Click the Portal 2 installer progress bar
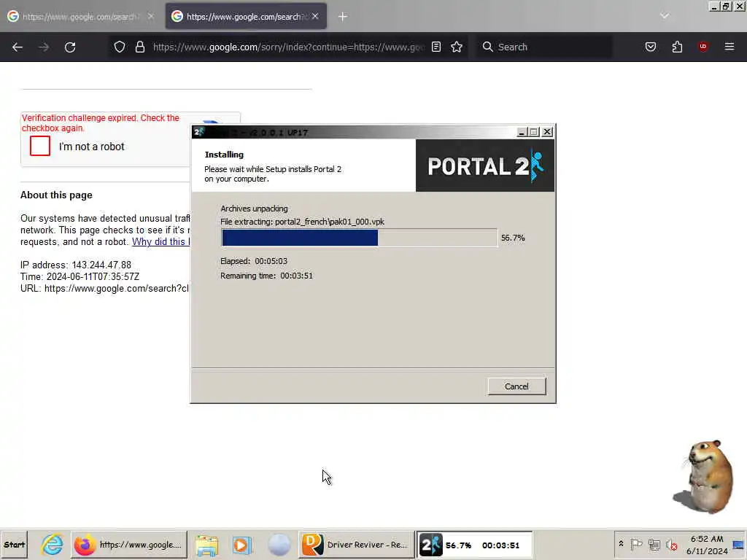This screenshot has height=560, width=747. [359, 238]
